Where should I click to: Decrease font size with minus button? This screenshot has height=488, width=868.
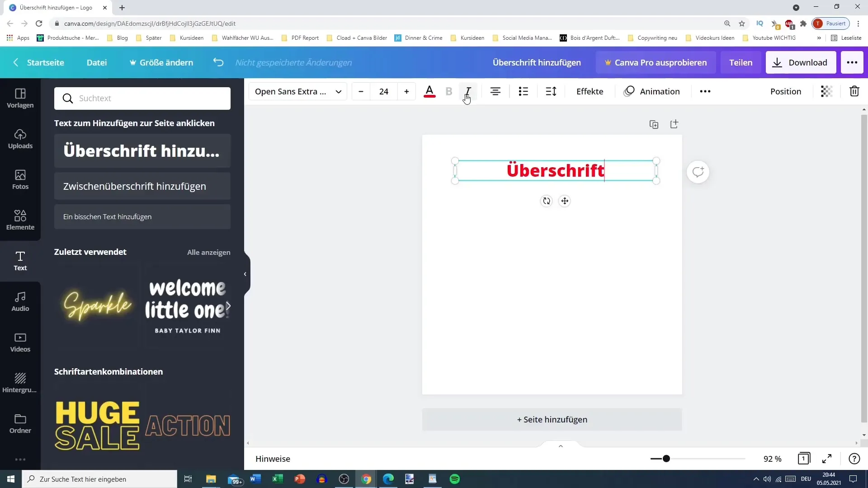tap(361, 91)
